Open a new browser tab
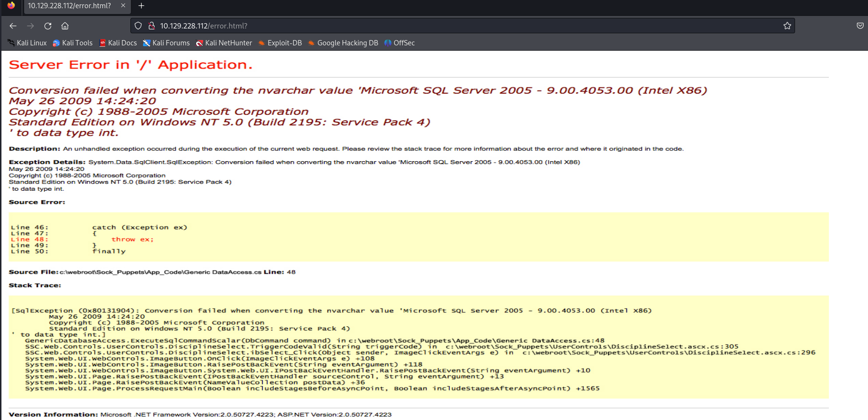Image resolution: width=868 pixels, height=420 pixels. click(x=141, y=6)
